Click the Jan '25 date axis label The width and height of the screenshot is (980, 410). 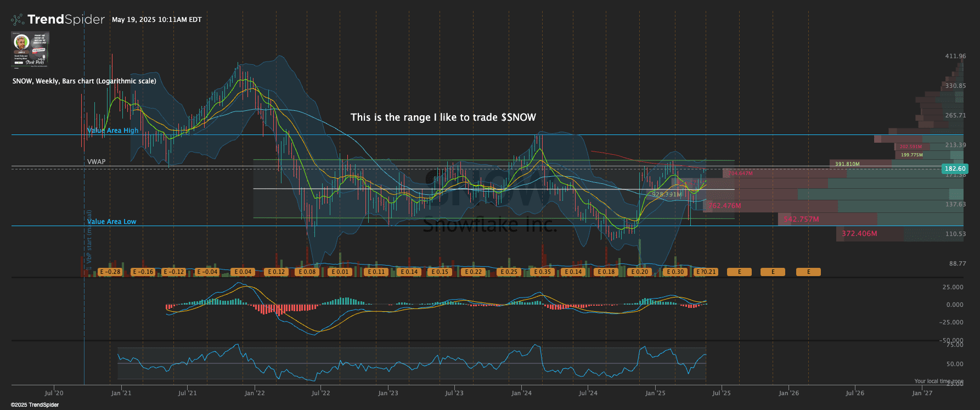pos(655,393)
